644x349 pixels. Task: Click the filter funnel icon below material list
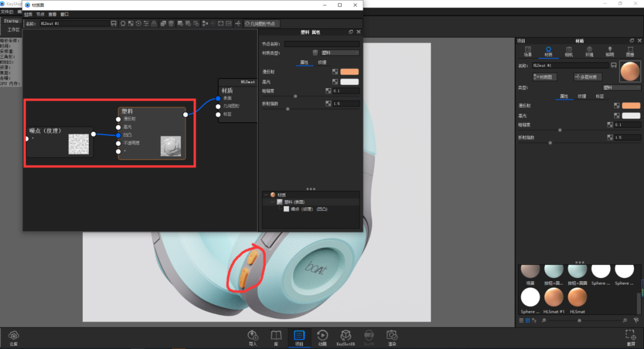point(636,320)
